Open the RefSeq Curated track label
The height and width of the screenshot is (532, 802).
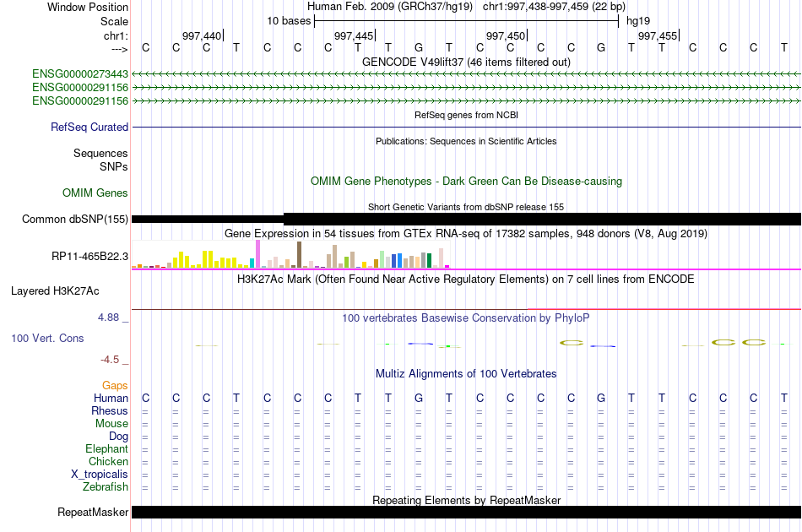point(89,127)
